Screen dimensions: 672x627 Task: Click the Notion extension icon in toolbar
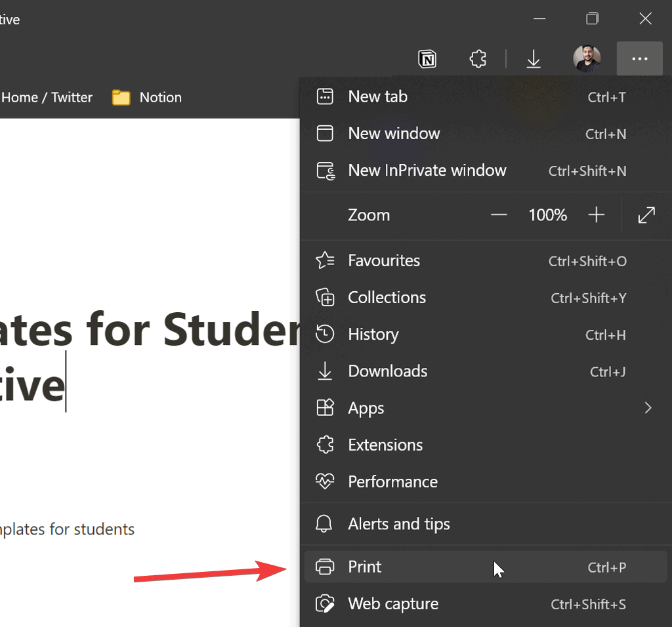click(427, 60)
